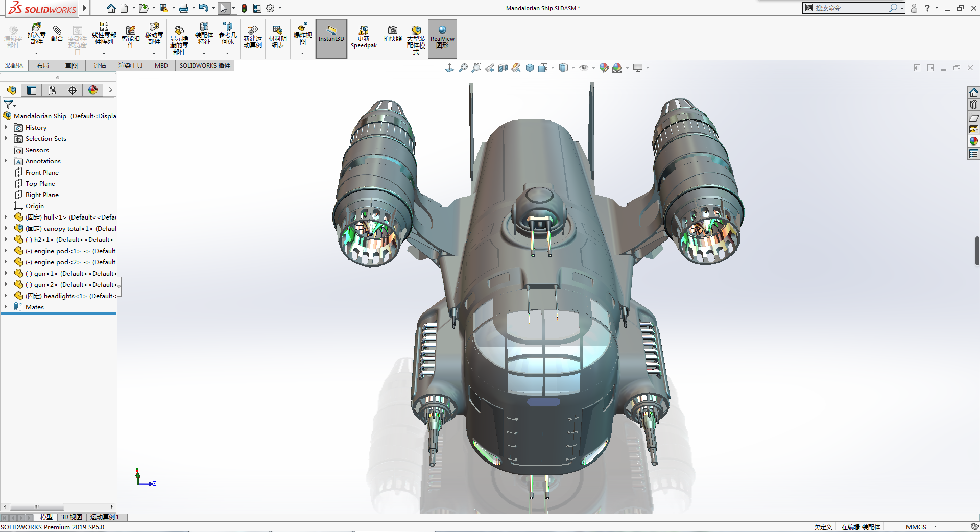Image resolution: width=980 pixels, height=532 pixels.
Task: Click the search commands (搜索命令) field
Action: [850, 8]
